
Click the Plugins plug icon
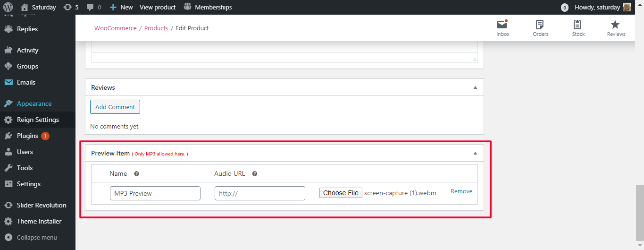(8, 136)
